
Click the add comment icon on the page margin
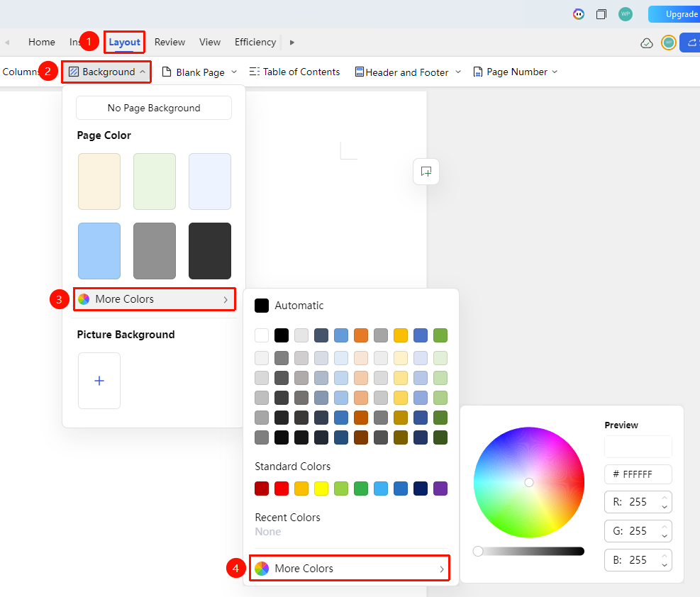tap(426, 172)
